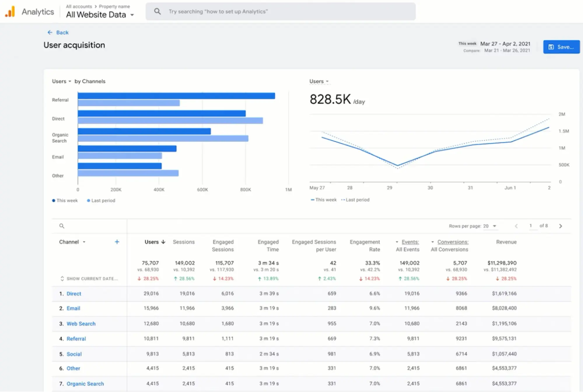This screenshot has width=583, height=392.
Task: Open Rows per page dropdown
Action: 494,226
